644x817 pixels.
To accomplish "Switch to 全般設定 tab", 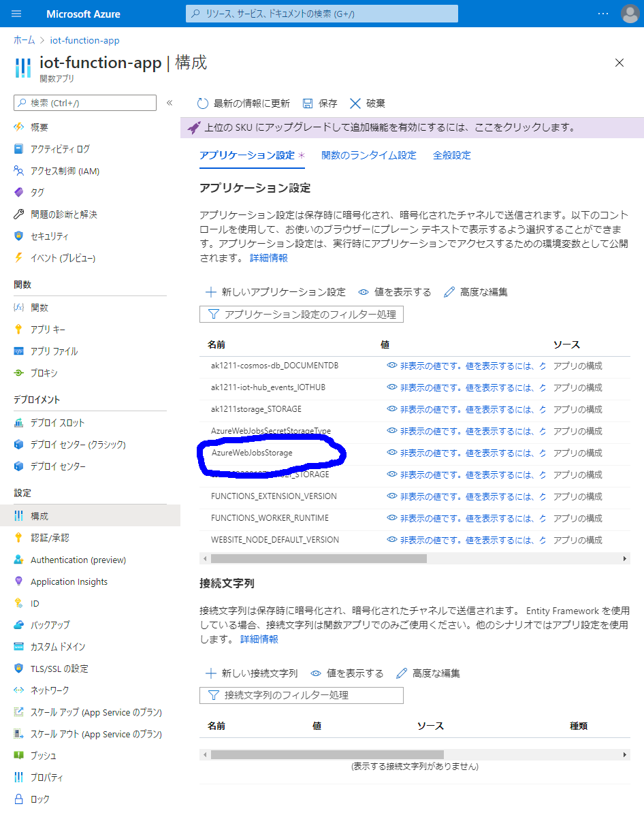I will pos(451,155).
